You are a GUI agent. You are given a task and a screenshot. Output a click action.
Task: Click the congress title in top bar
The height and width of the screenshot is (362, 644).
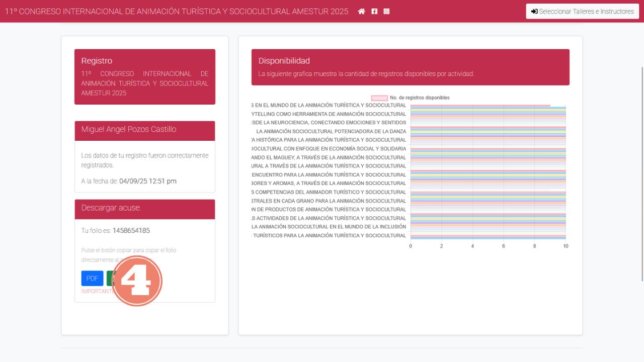point(177,12)
